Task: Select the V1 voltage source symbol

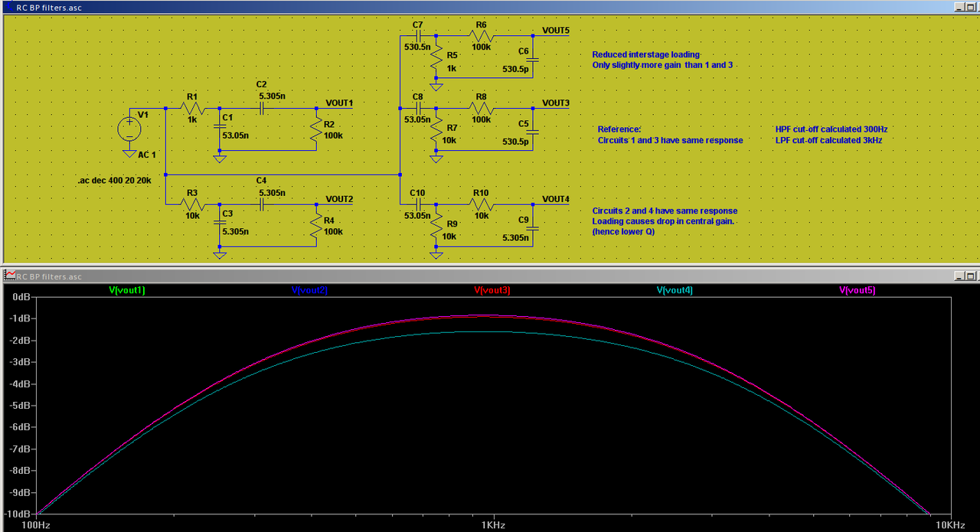Action: coord(129,129)
